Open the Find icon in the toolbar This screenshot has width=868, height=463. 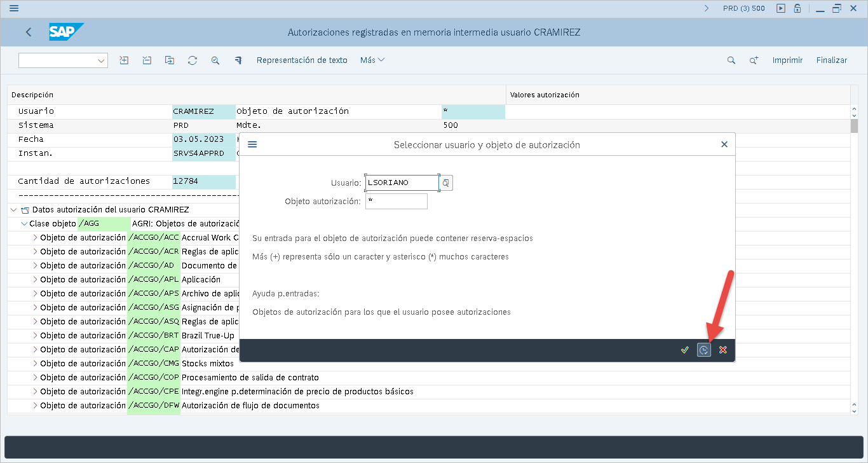pos(215,60)
